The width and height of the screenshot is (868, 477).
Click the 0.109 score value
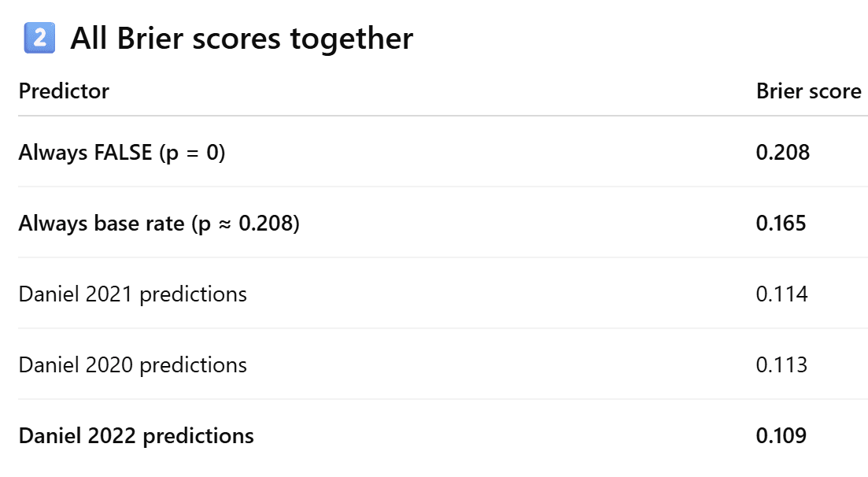pos(781,436)
